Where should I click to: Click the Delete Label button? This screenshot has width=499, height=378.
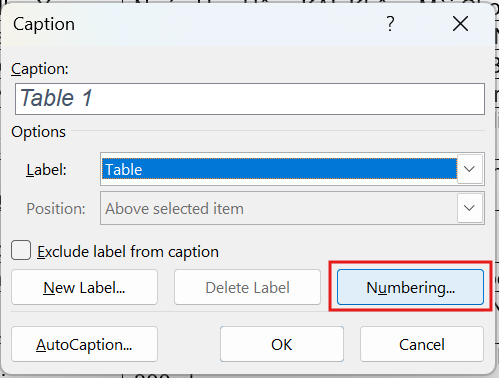pyautogui.click(x=247, y=287)
